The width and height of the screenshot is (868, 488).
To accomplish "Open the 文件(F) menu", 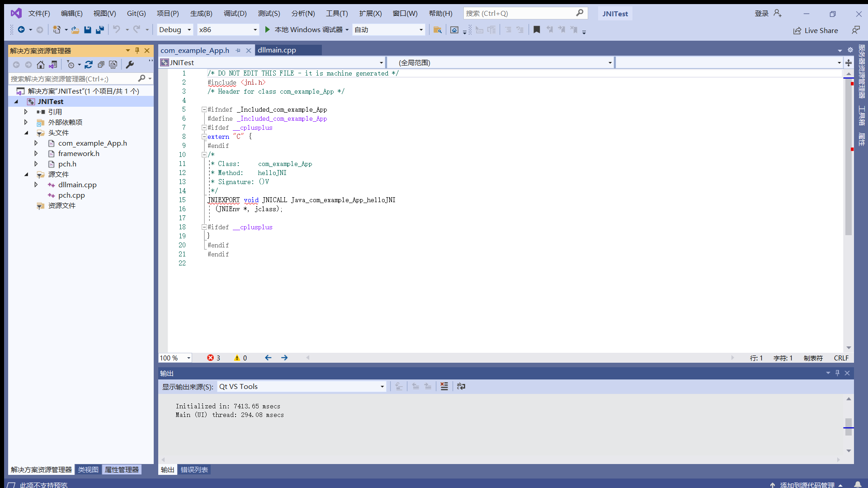I will click(x=39, y=14).
